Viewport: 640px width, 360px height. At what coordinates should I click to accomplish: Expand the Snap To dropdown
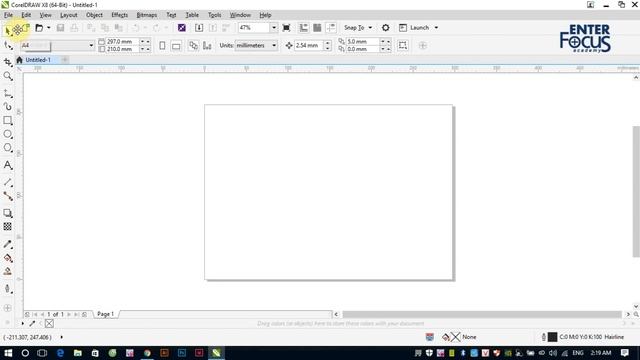(x=370, y=28)
